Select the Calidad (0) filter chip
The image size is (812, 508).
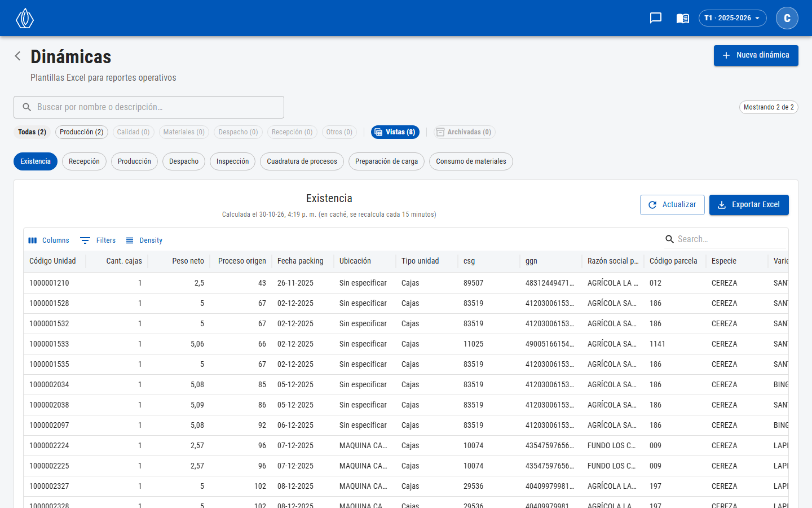(x=134, y=132)
